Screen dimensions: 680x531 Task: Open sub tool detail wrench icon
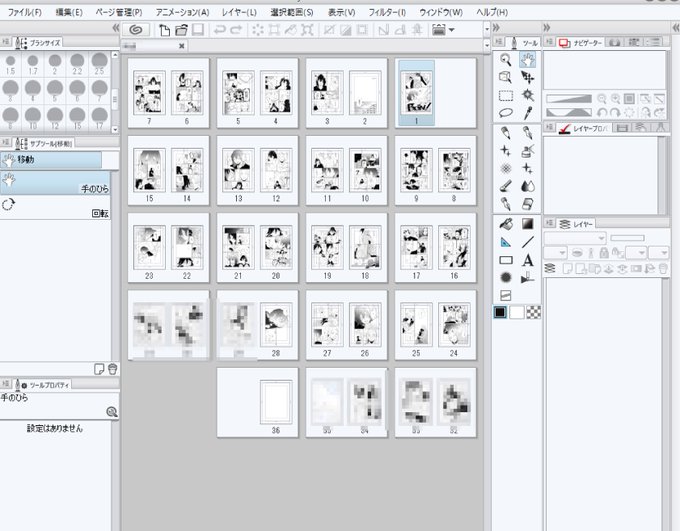(111, 412)
